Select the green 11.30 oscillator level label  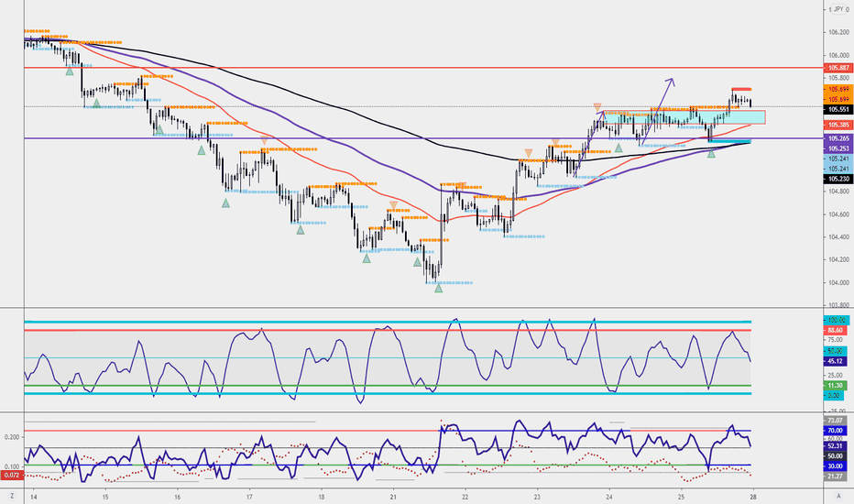pyautogui.click(x=836, y=385)
